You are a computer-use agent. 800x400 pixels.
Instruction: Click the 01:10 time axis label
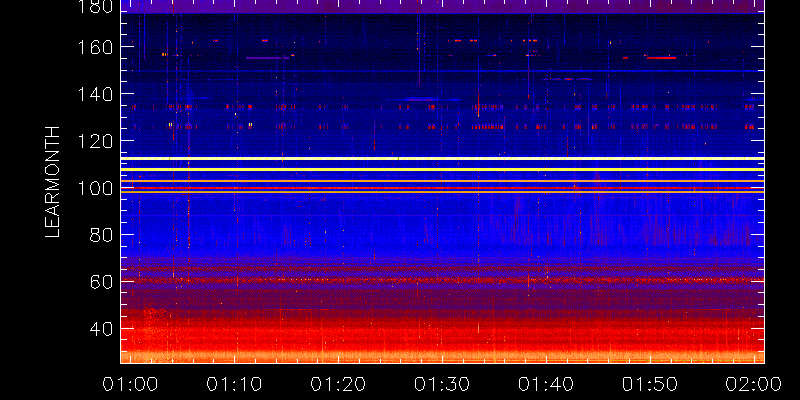tap(234, 384)
